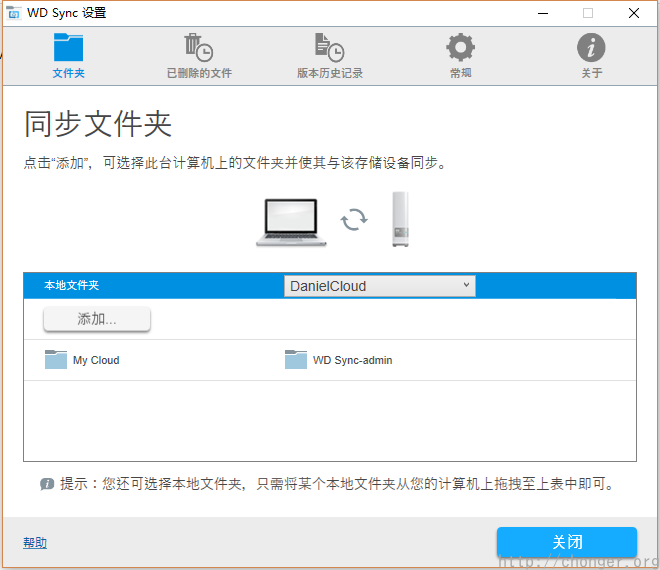Click the My Cloud folder name
Viewport: 660px width, 570px height.
point(96,360)
